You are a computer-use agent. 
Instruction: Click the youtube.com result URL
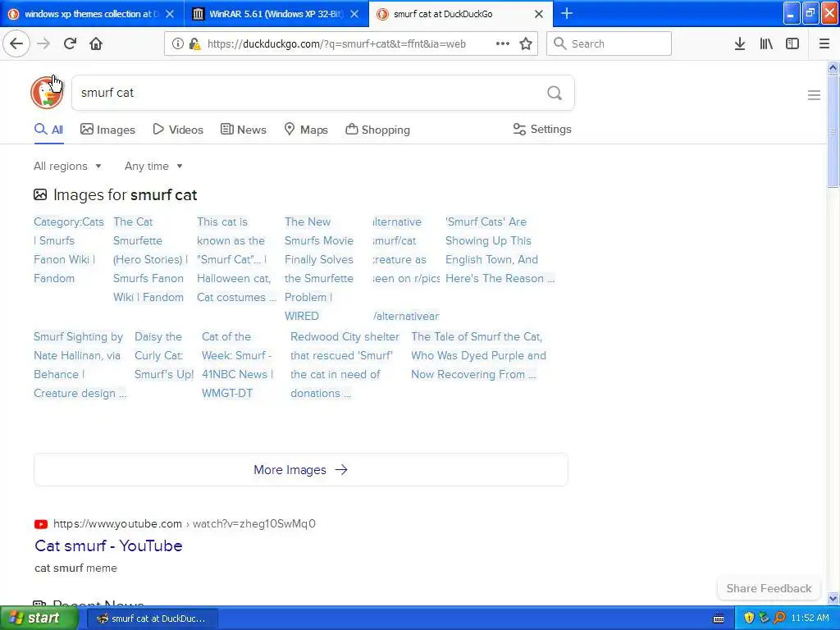[185, 523]
